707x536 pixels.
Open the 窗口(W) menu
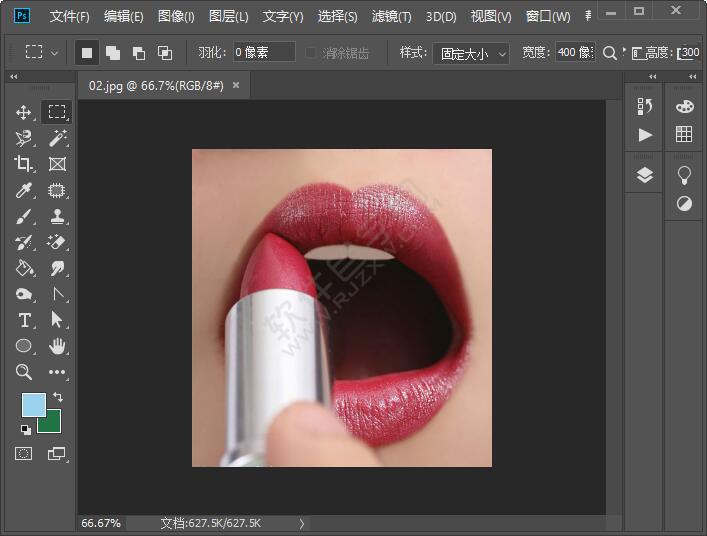(x=548, y=17)
